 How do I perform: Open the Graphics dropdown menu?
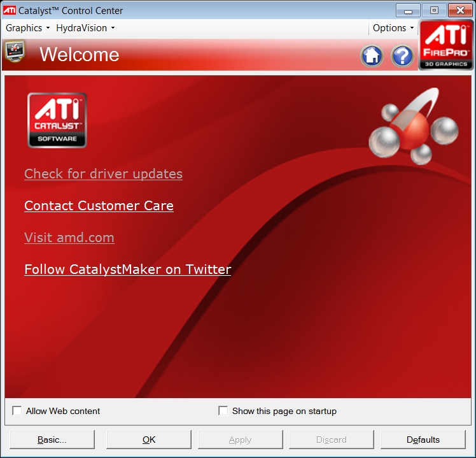(x=27, y=28)
